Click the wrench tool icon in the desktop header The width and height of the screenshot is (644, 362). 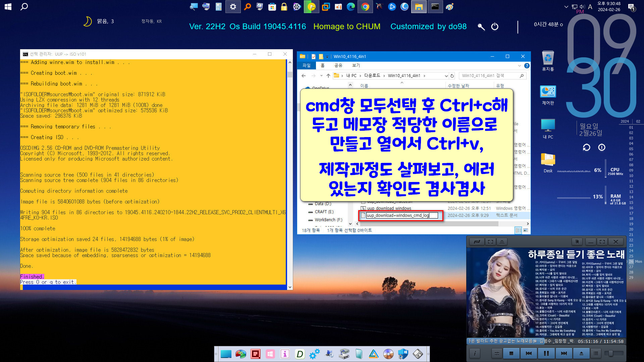[481, 27]
